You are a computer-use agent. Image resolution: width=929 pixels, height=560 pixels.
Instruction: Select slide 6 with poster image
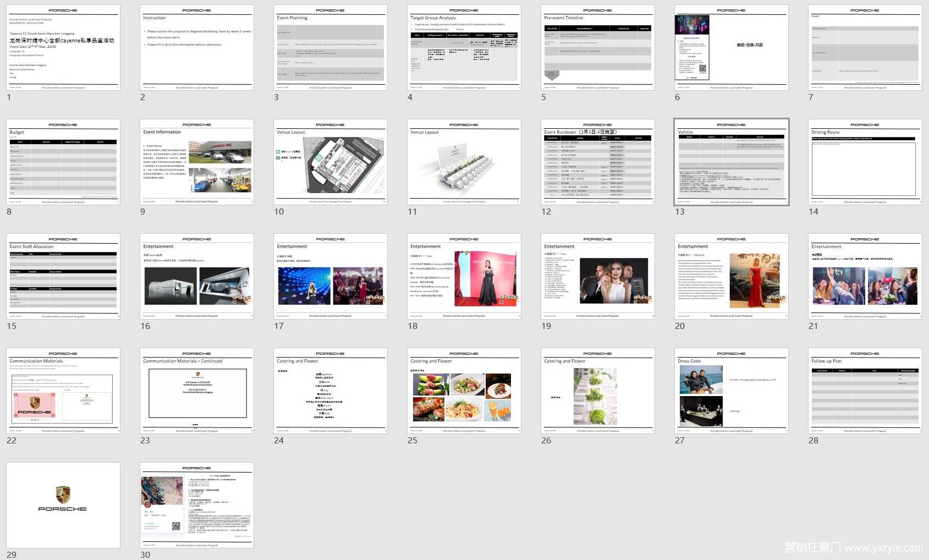[x=732, y=48]
